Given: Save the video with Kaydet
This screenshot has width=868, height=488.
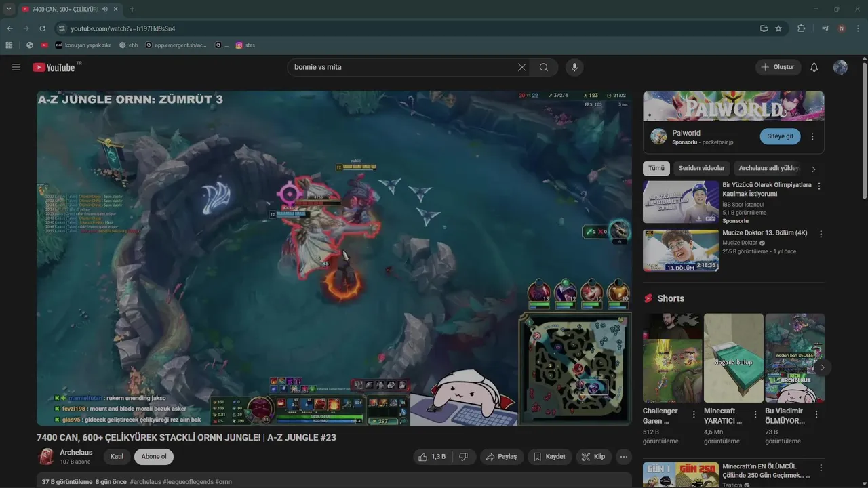Looking at the screenshot, I should (549, 457).
